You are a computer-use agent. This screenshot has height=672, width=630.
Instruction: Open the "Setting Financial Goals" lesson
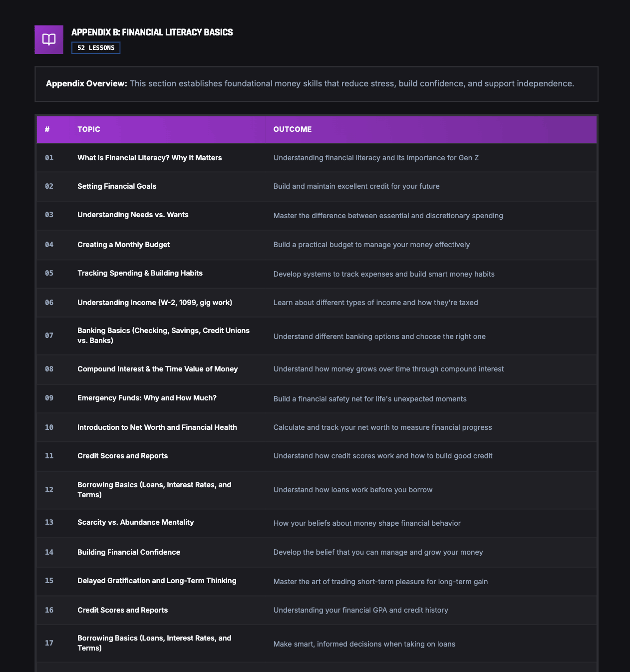pyautogui.click(x=117, y=186)
